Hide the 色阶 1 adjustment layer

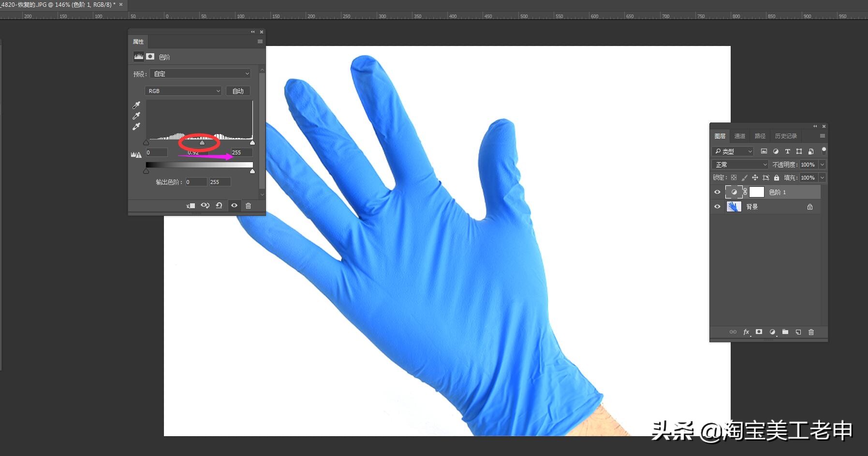[717, 192]
